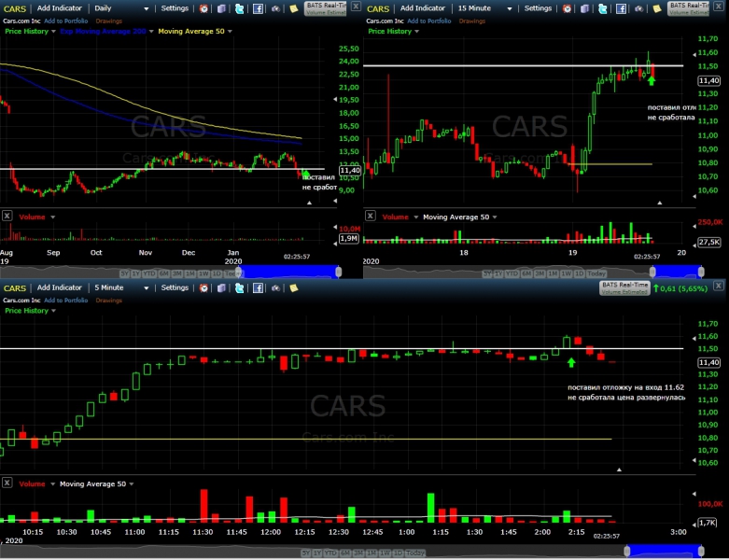Open the alarm clock alert in Daily chart
Viewport: 729px width, 560px height.
pyautogui.click(x=203, y=8)
